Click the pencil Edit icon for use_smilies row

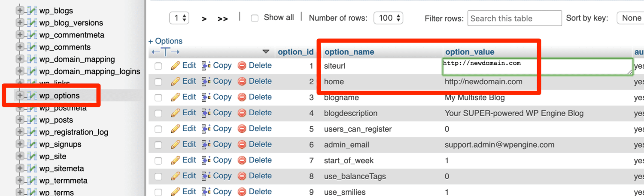tap(175, 192)
